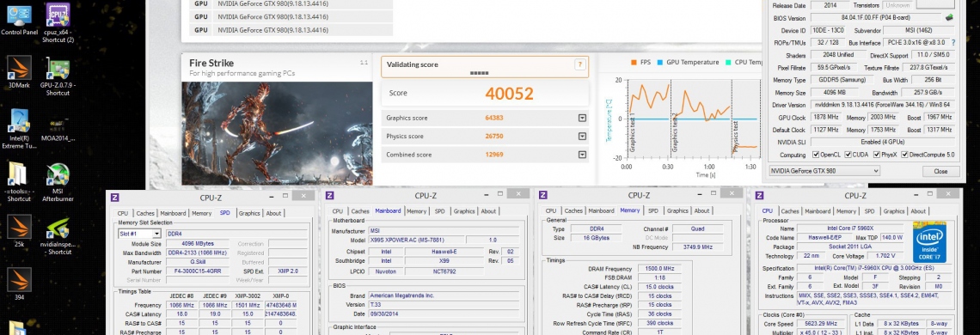The image size is (980, 335).
Task: Click the processor name Intel Core i7 5960X
Action: (x=853, y=228)
